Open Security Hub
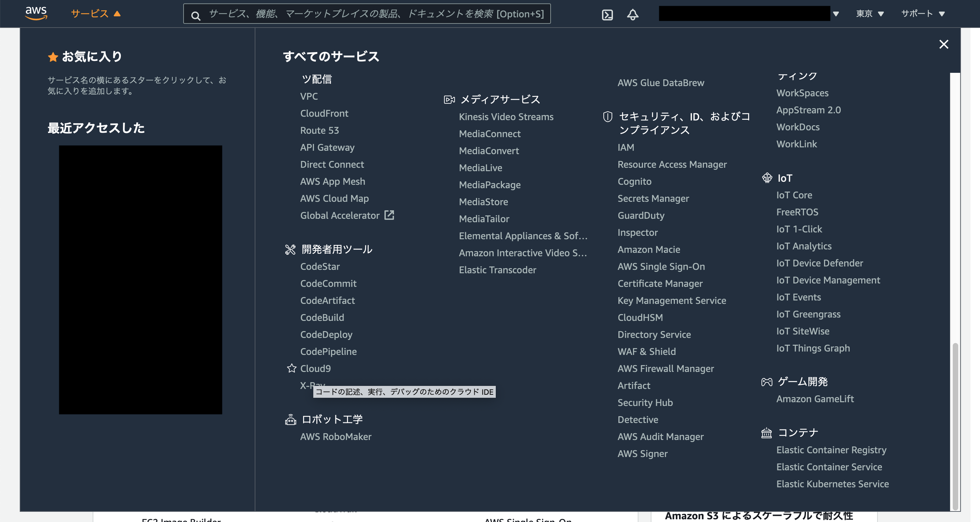Viewport: 980px width, 522px height. pos(645,403)
